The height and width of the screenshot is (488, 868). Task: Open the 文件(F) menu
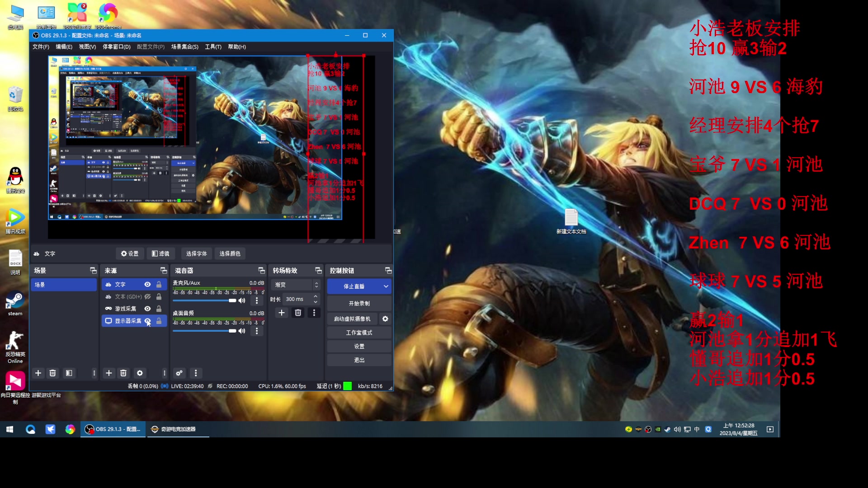[x=41, y=47]
